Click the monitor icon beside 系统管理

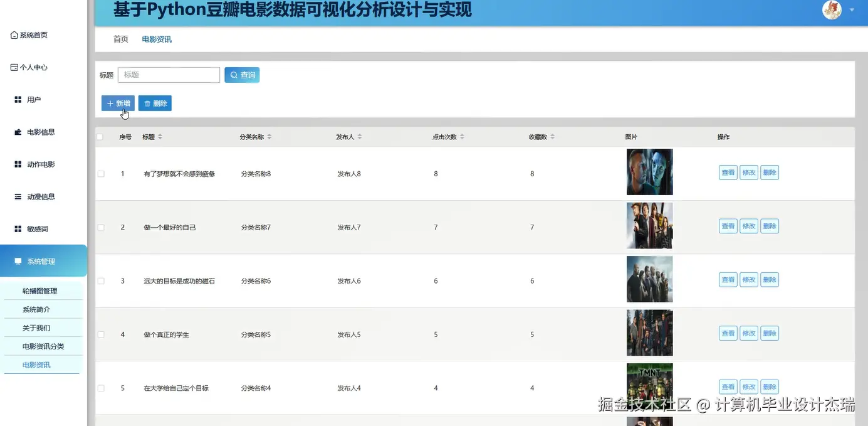click(18, 261)
